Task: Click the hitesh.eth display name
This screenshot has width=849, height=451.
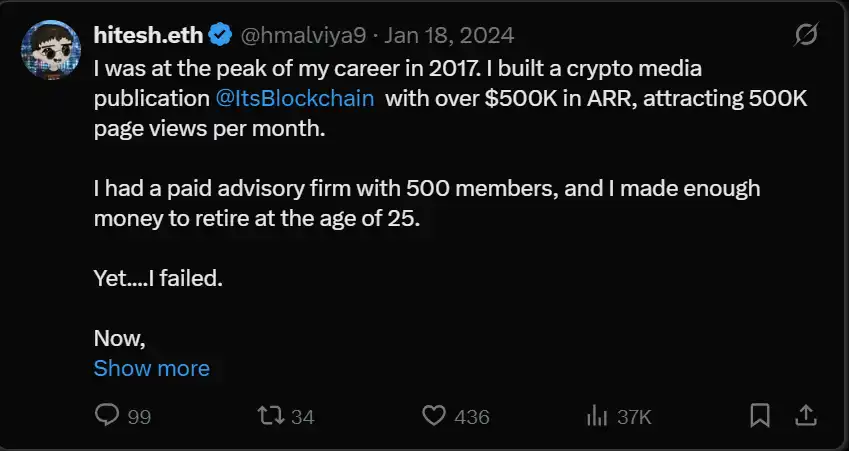Action: (x=149, y=36)
